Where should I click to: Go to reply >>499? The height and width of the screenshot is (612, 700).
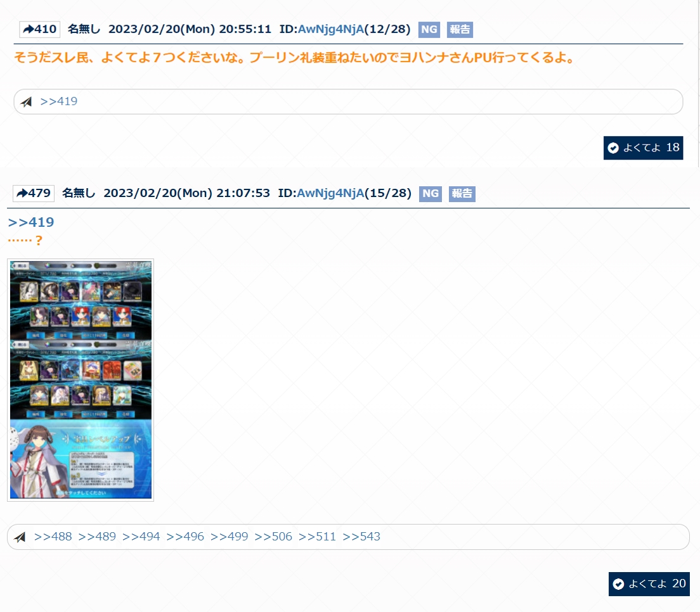coord(229,537)
